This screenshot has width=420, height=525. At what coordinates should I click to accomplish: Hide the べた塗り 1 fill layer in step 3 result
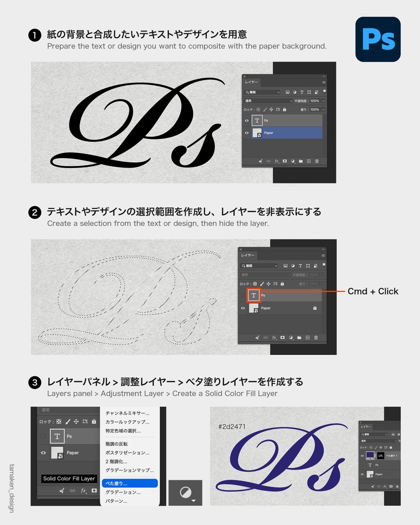(x=362, y=456)
